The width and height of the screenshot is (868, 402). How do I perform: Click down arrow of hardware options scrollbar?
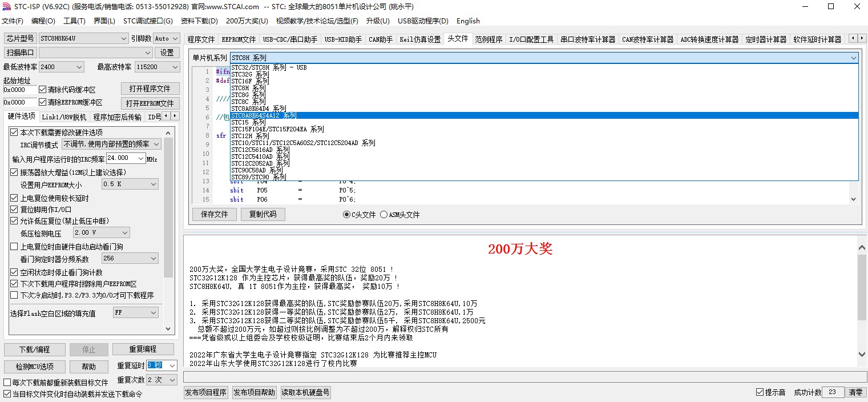[168, 329]
